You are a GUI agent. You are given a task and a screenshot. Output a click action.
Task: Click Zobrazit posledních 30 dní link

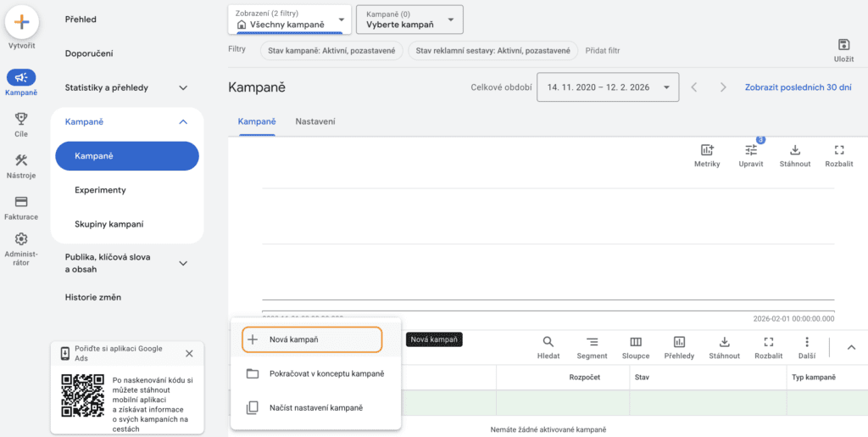pos(797,87)
